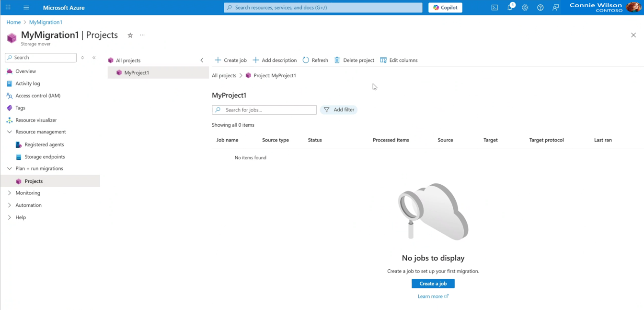Image resolution: width=644 pixels, height=310 pixels.
Task: Close the MyMigration1 blade
Action: [x=633, y=35]
